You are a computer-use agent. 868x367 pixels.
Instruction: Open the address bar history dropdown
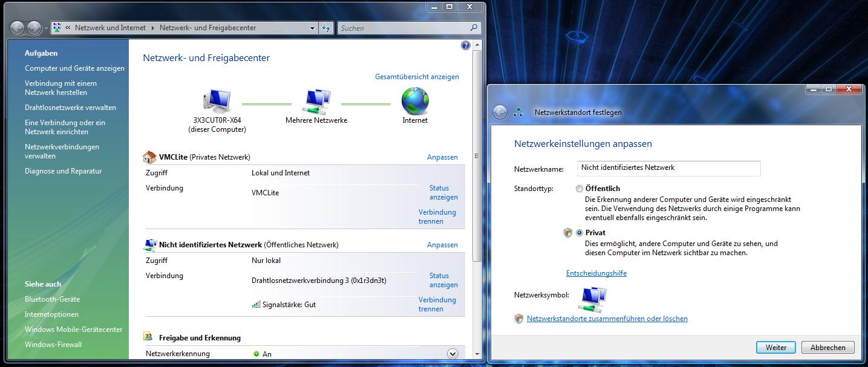point(312,28)
